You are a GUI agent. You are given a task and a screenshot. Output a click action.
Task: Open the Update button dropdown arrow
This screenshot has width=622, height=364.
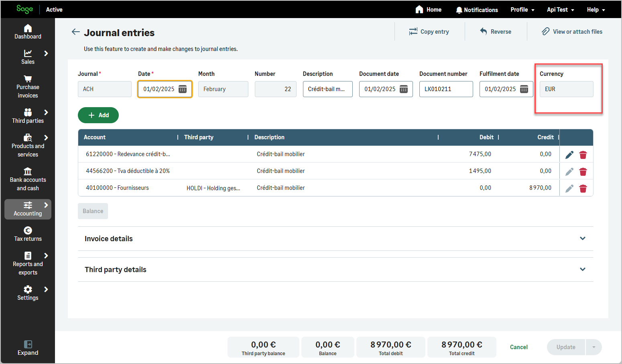point(594,347)
